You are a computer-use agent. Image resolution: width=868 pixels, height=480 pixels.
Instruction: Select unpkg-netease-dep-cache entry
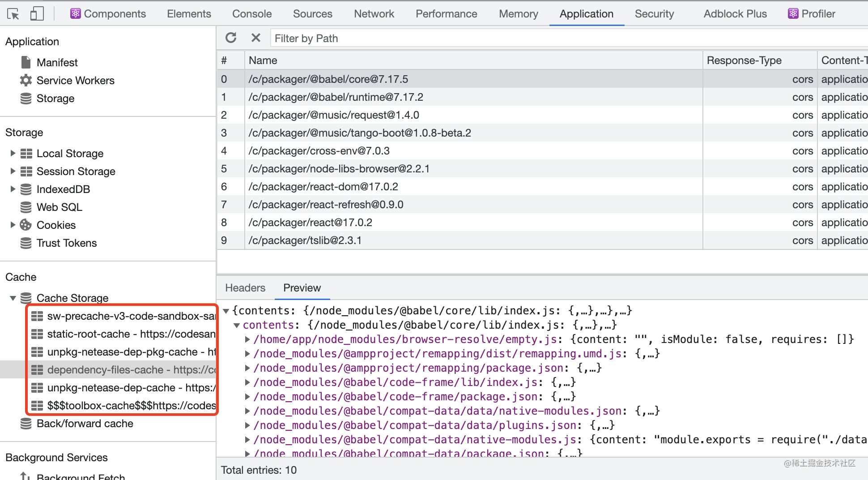click(123, 388)
